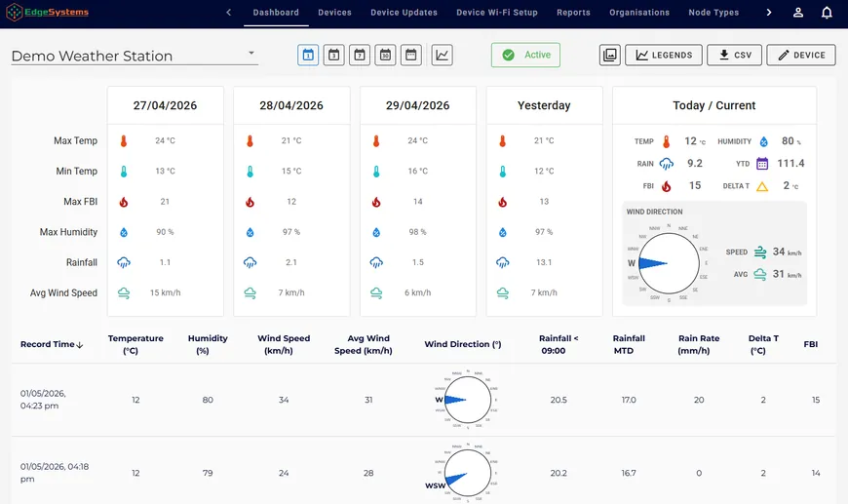848x504 pixels.
Task: Click the FBI column header
Action: (811, 344)
